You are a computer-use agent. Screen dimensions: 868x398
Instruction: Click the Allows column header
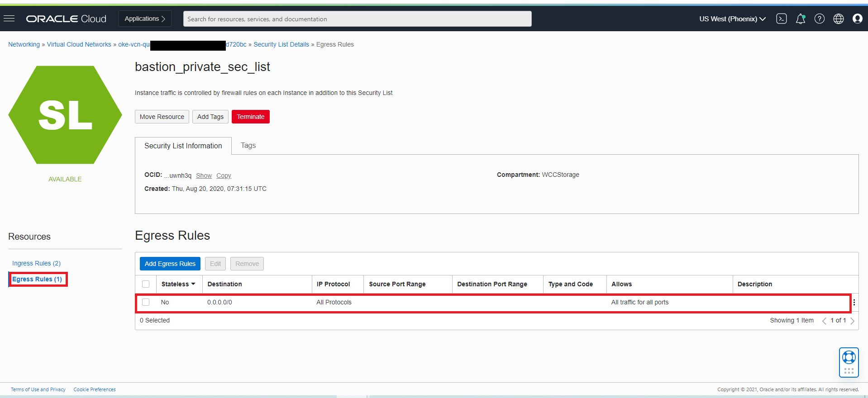[x=621, y=284]
